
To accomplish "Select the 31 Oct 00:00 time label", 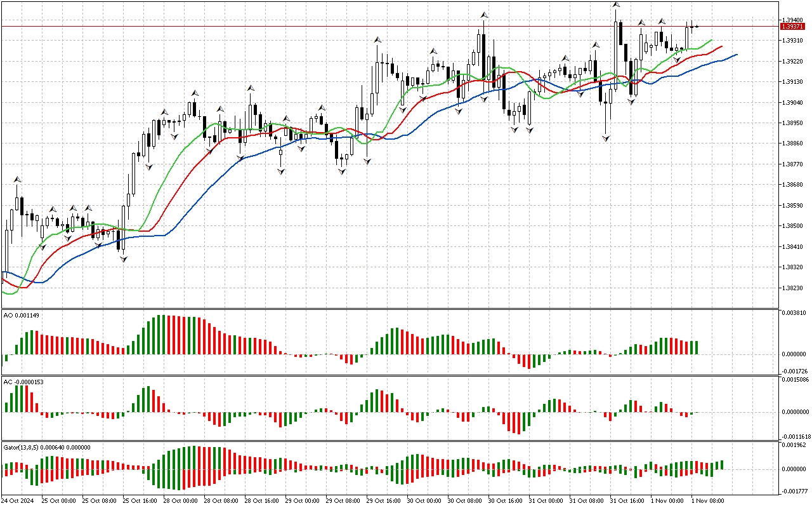I will [x=546, y=500].
